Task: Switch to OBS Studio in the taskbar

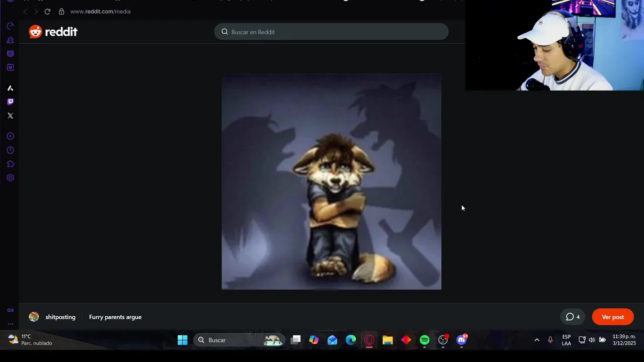Action: [x=443, y=340]
